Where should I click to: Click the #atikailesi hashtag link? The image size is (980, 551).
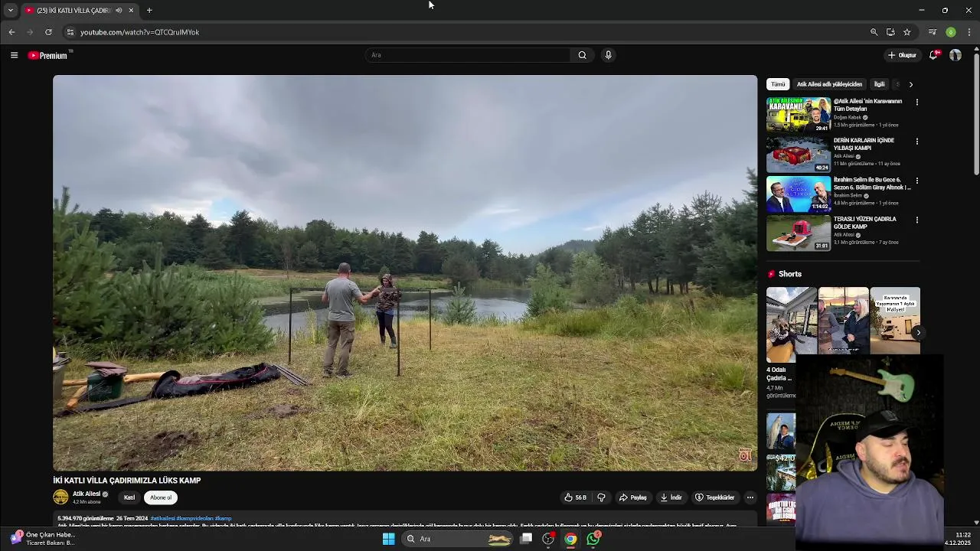162,519
